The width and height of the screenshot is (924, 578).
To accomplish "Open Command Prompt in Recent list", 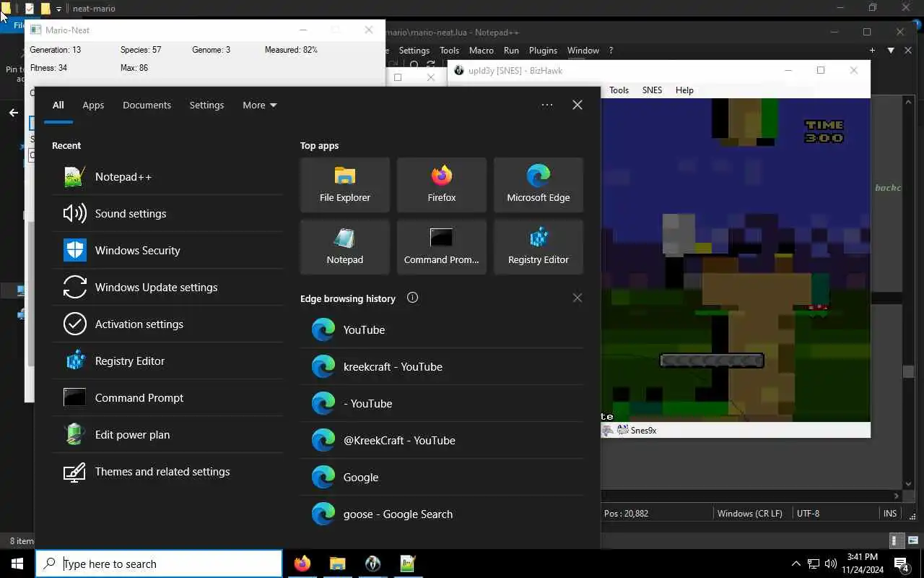I will 167,397.
